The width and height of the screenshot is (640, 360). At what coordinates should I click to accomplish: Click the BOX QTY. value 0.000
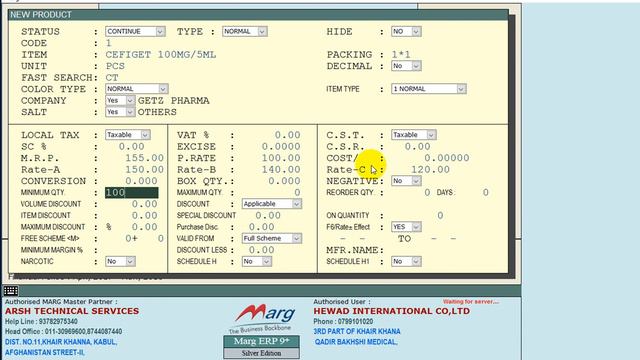click(284, 181)
